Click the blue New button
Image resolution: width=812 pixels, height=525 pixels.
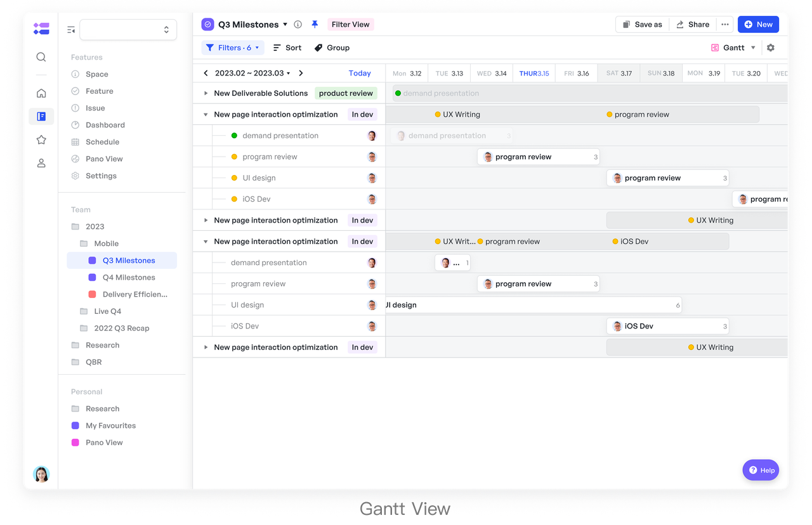click(x=758, y=24)
